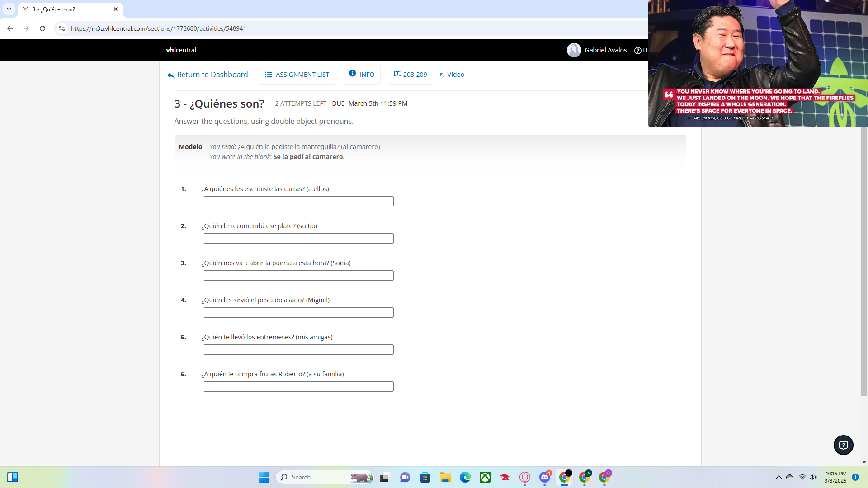Click the answer field for question 3
Viewport: 868px width, 488px height.
click(298, 276)
